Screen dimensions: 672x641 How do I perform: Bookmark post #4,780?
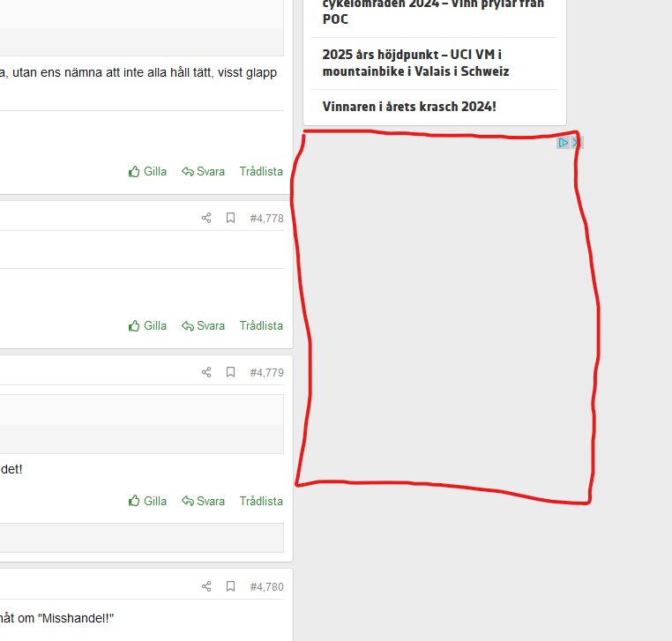coord(230,586)
